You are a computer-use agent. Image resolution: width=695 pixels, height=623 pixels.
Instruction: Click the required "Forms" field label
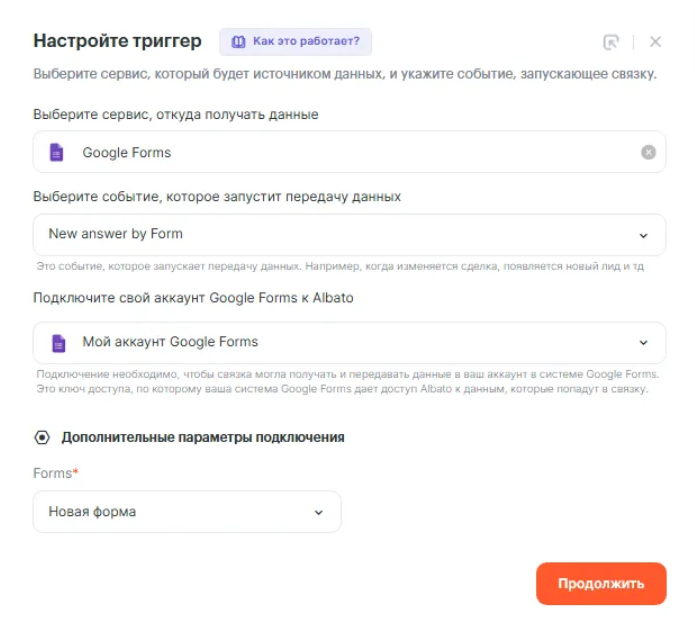point(55,473)
